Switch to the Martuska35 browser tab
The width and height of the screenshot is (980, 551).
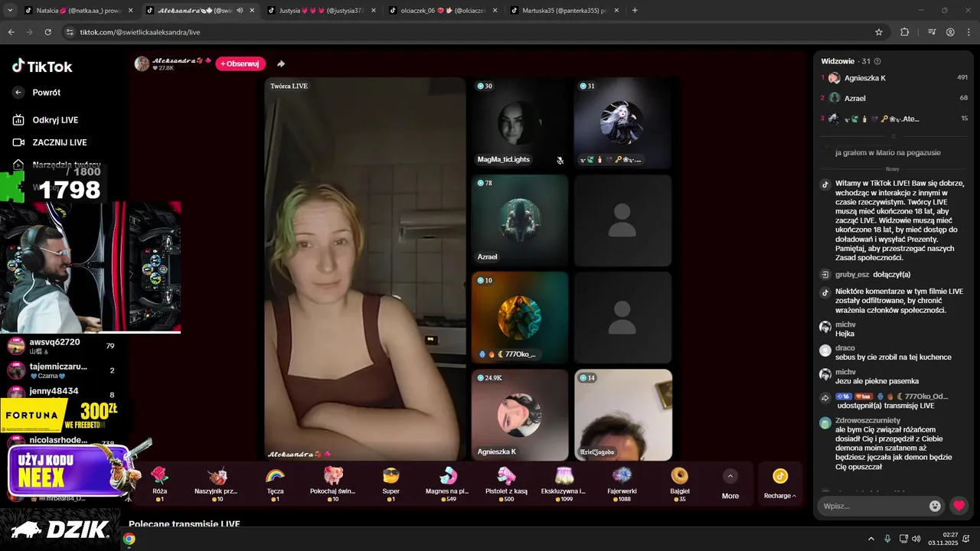[x=563, y=11]
